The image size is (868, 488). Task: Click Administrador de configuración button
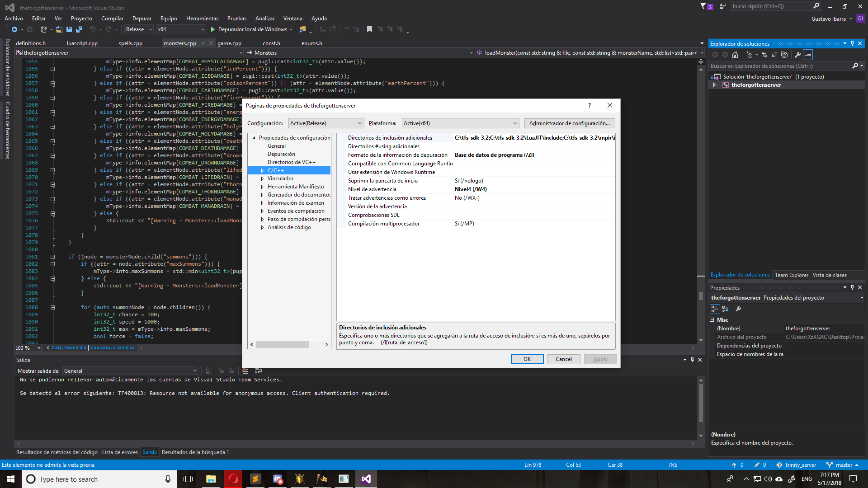click(570, 123)
